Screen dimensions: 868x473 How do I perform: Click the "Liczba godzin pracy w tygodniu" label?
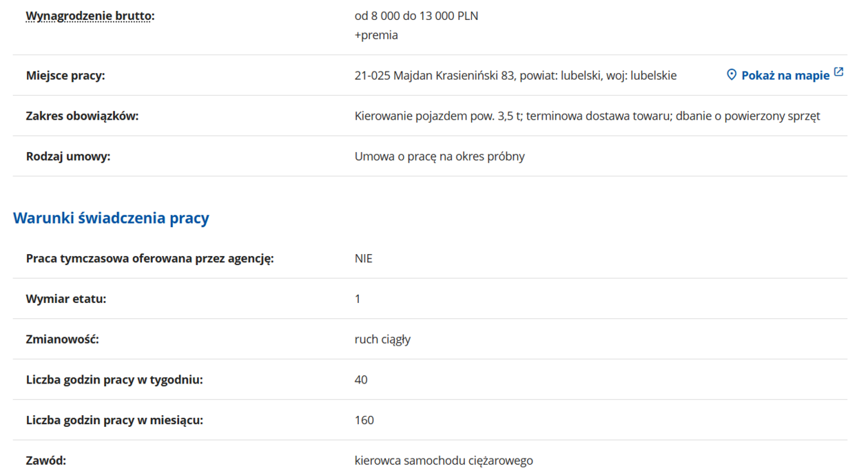pyautogui.click(x=114, y=379)
